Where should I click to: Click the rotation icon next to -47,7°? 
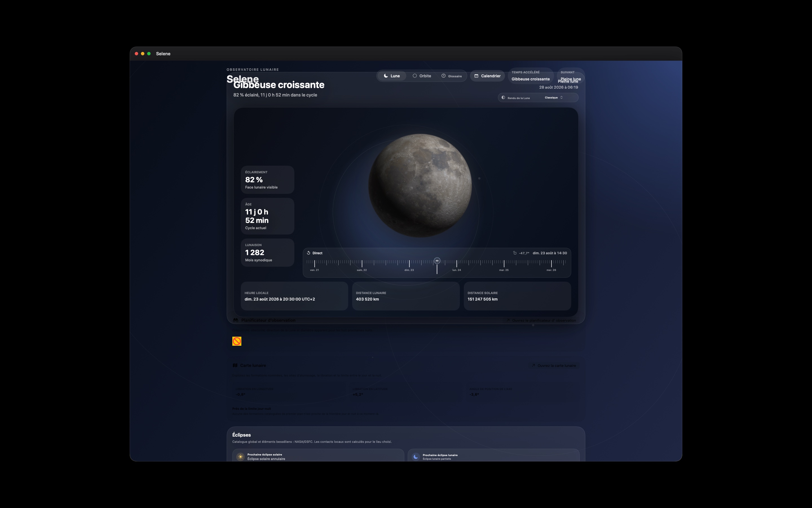pyautogui.click(x=515, y=253)
